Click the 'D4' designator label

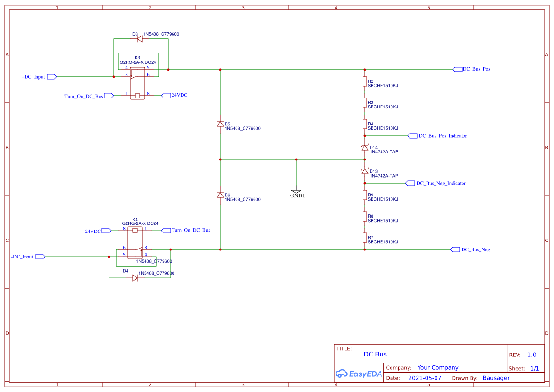point(126,271)
